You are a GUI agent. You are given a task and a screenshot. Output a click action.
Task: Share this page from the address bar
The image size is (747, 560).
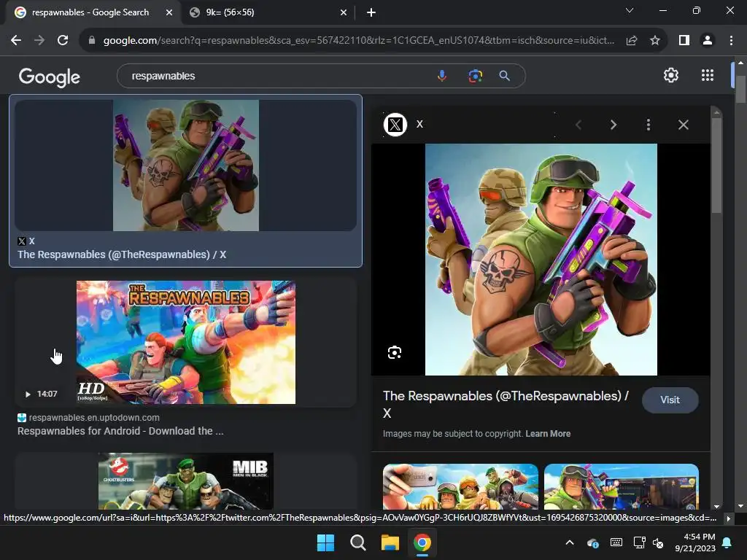coord(632,41)
